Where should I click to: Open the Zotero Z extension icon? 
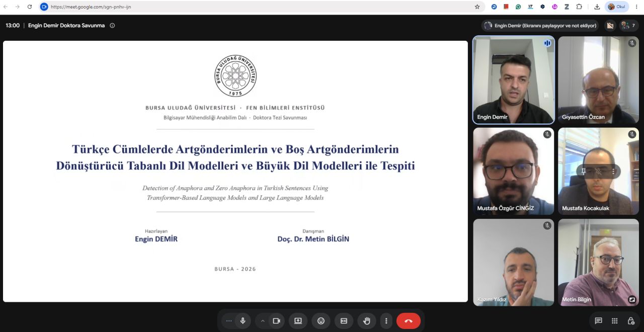(567, 7)
